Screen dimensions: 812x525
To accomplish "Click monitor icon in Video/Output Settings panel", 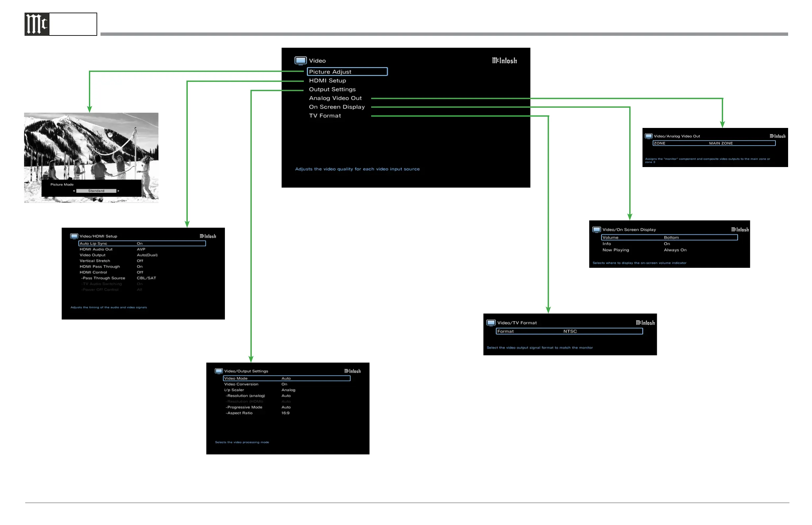I will pos(219,371).
